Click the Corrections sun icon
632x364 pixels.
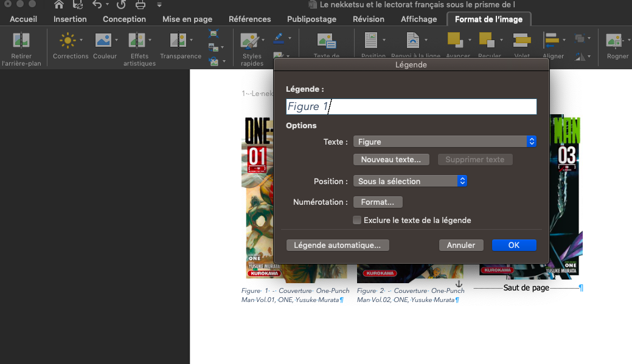pyautogui.click(x=68, y=40)
